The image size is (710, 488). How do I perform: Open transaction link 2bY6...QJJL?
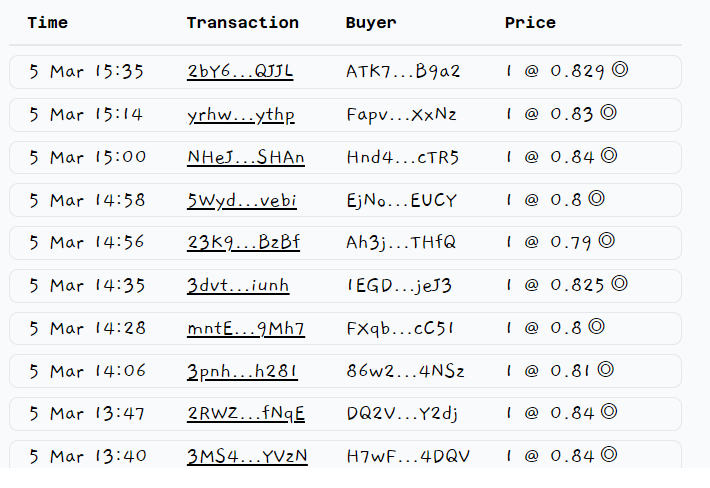pos(240,72)
